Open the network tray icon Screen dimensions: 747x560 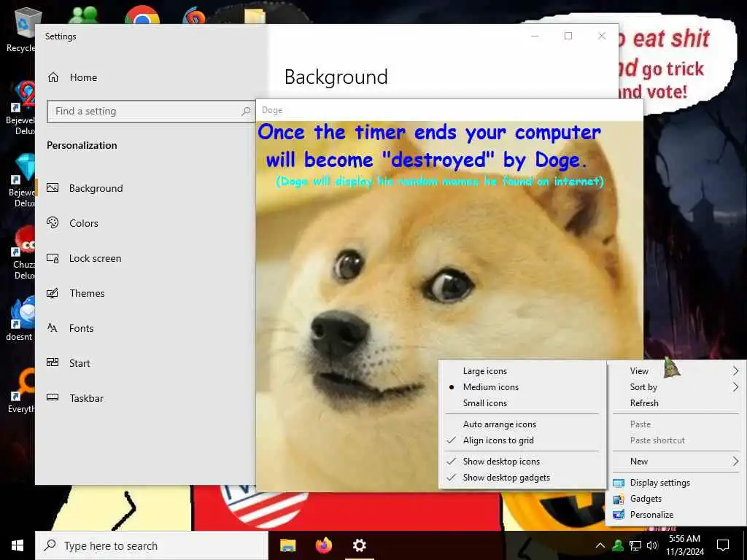pyautogui.click(x=635, y=545)
